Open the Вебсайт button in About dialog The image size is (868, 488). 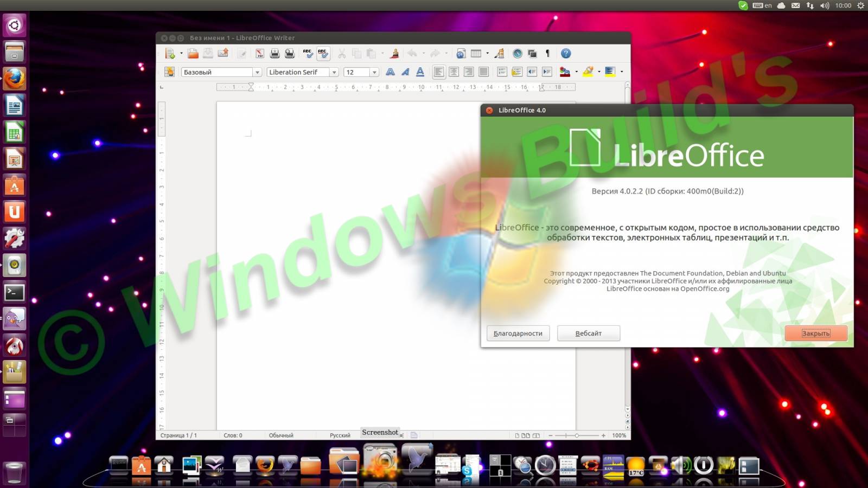pyautogui.click(x=589, y=333)
